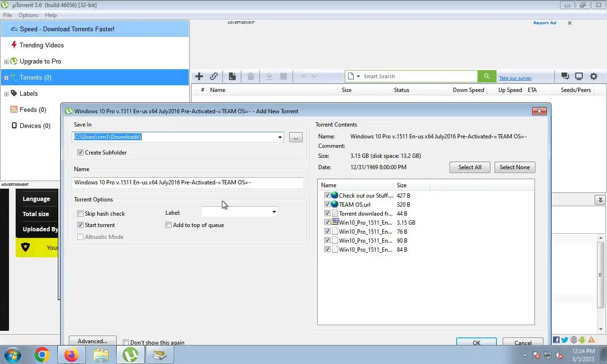Click the muted volume tray icon
The image size is (607, 364).
[x=559, y=355]
